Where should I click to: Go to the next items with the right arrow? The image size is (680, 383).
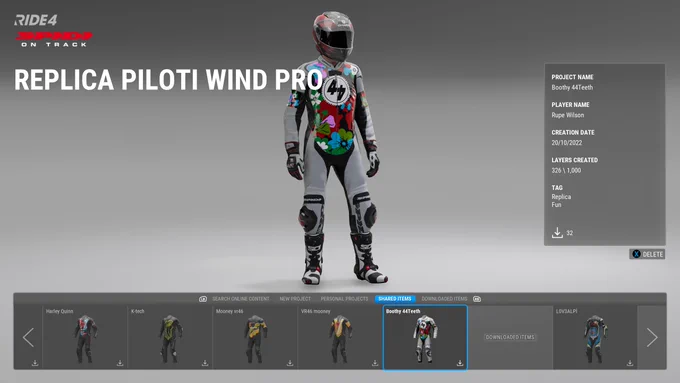[x=652, y=337]
